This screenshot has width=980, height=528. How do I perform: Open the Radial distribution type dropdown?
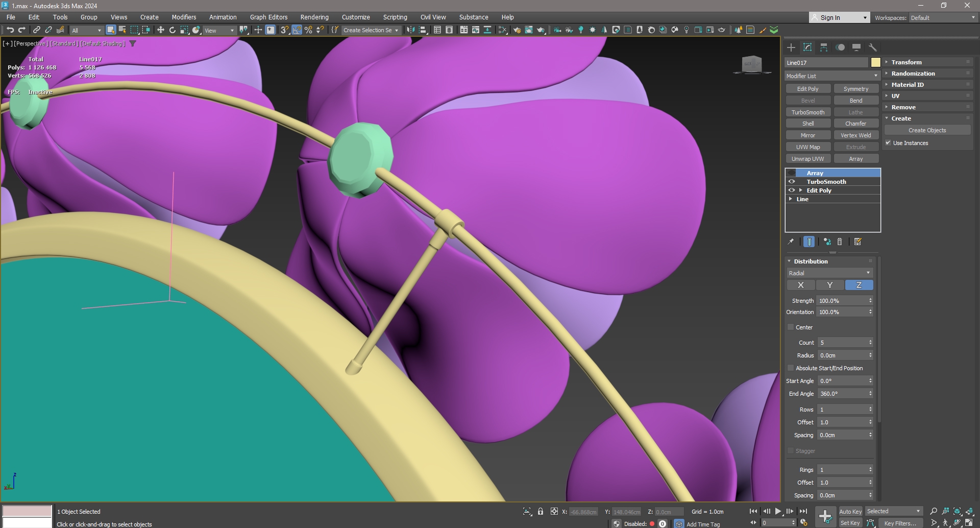[x=829, y=273]
